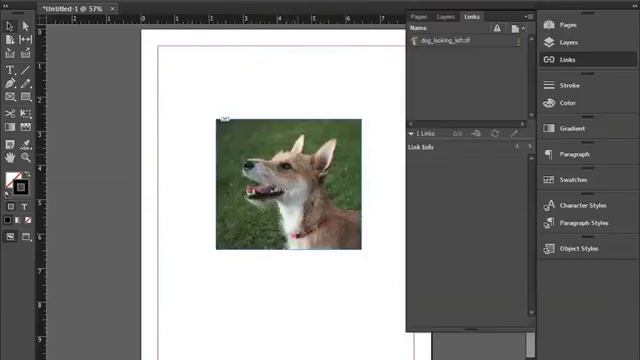Screen dimensions: 640x360
Task: Click the Update Link refresh icon
Action: click(x=495, y=133)
